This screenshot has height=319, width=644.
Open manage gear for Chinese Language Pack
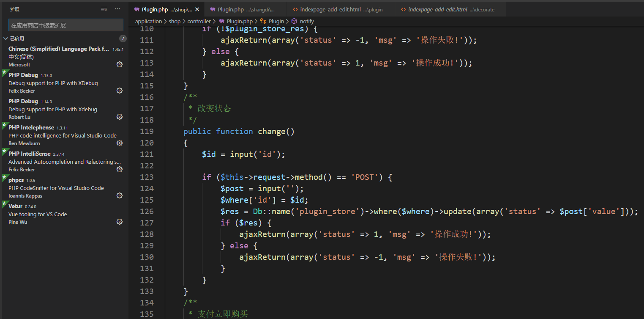click(120, 64)
